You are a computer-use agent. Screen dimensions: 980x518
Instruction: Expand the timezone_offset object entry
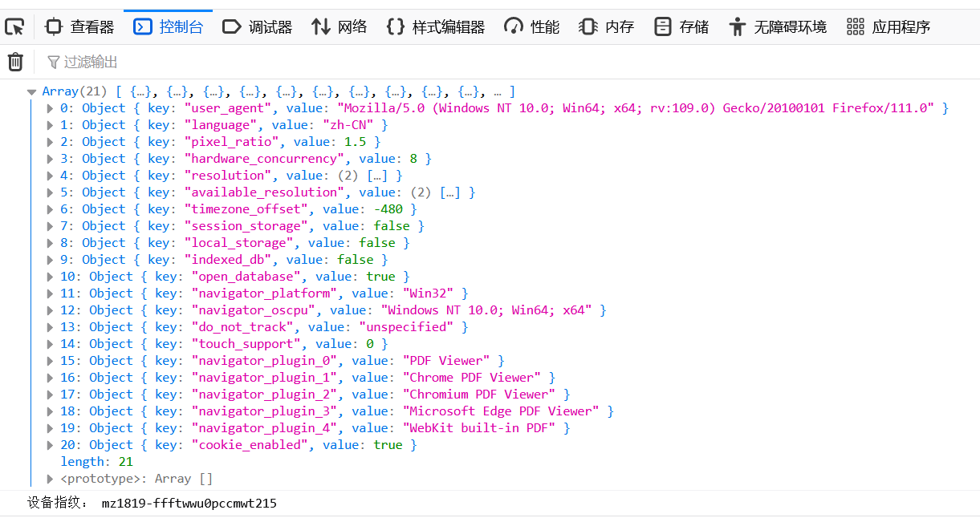coord(49,208)
